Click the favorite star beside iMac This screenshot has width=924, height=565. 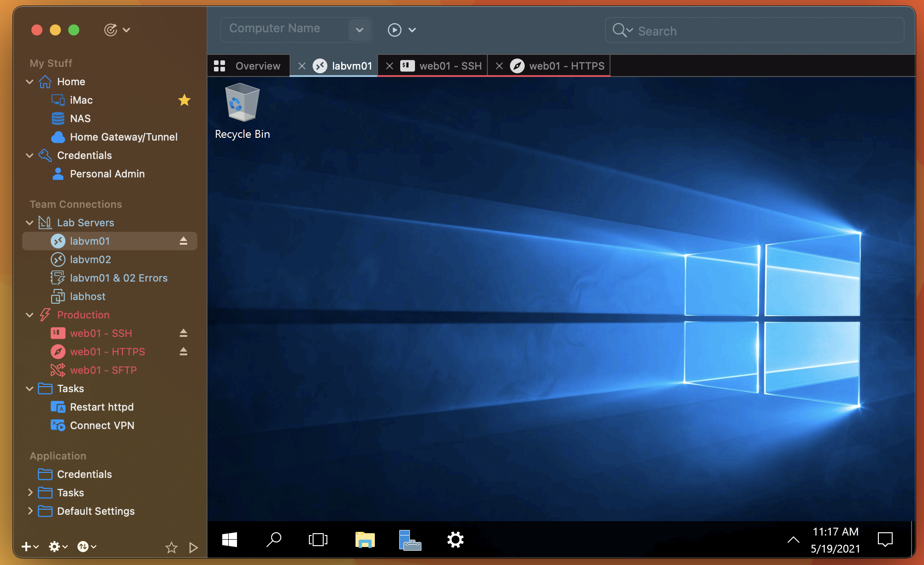pyautogui.click(x=184, y=100)
